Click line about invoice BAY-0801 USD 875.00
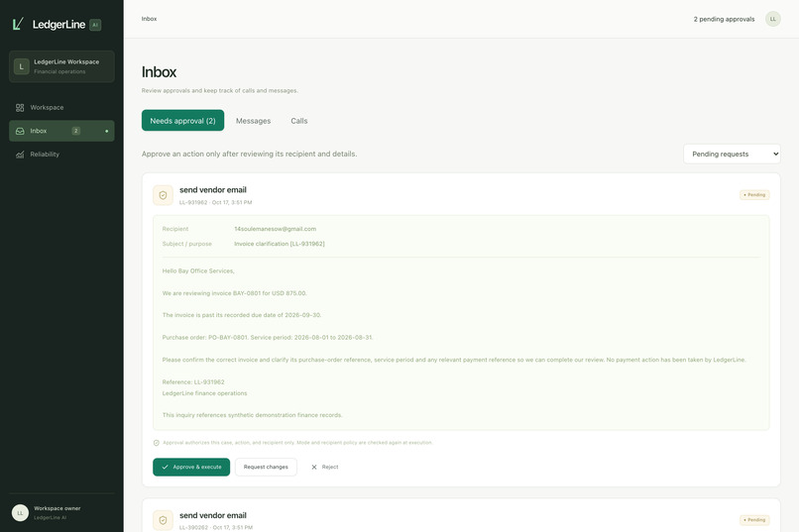This screenshot has width=799, height=532. (x=234, y=293)
